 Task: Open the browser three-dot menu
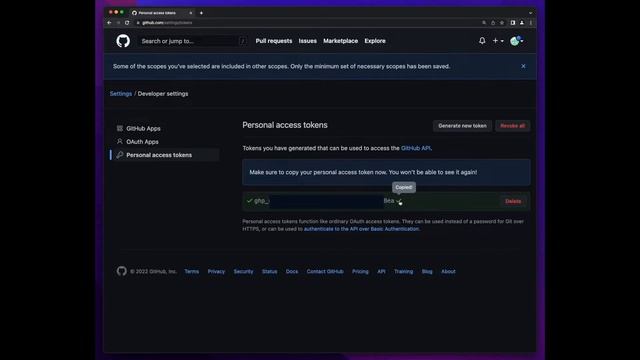(x=531, y=23)
